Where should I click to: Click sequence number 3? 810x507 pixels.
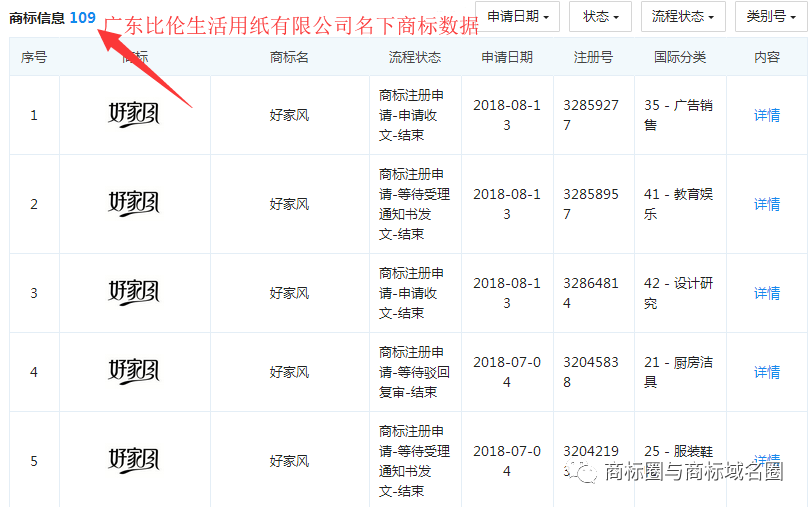(34, 293)
